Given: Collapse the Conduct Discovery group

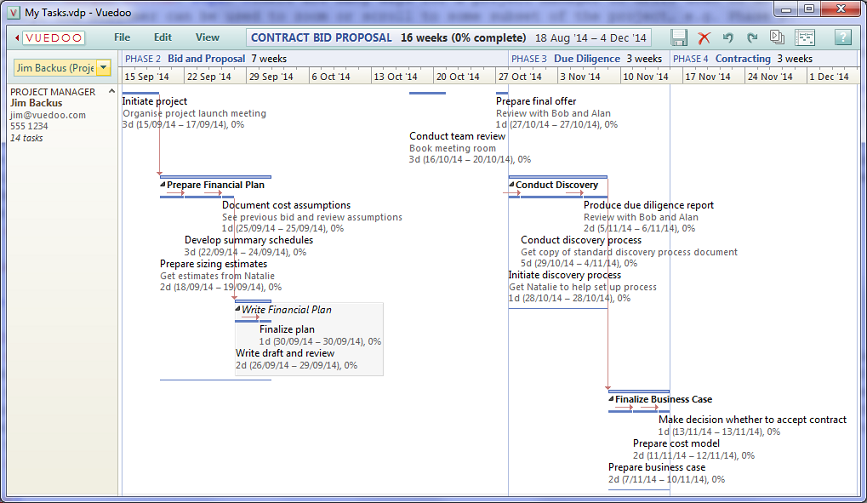Looking at the screenshot, I should click(512, 185).
